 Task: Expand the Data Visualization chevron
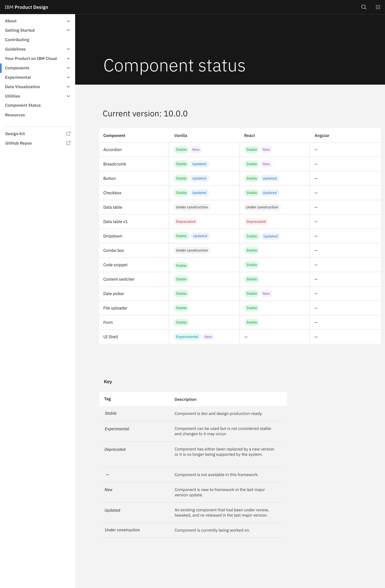pos(68,87)
